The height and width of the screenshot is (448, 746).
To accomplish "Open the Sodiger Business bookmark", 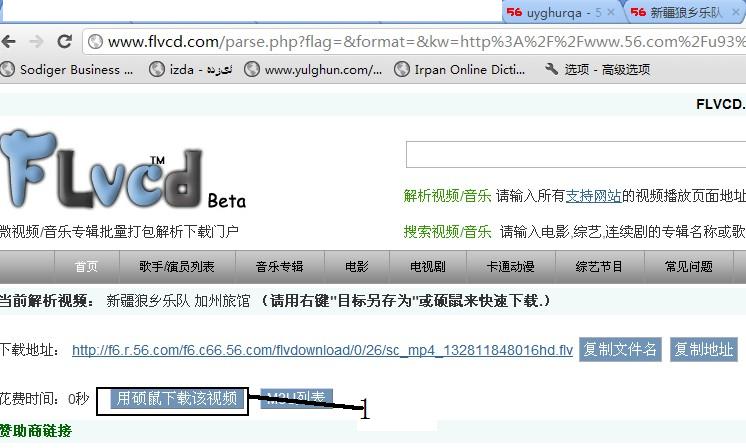I will [x=68, y=69].
